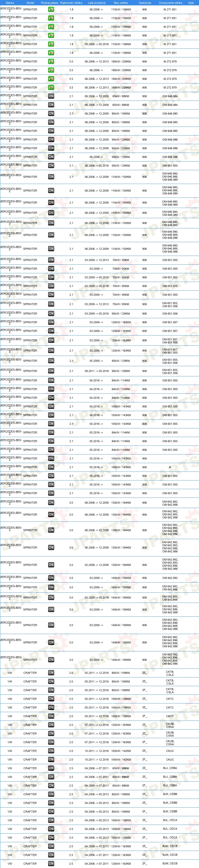
Task: Select the Oznaczenie silnika column header
Action: pos(170,3)
